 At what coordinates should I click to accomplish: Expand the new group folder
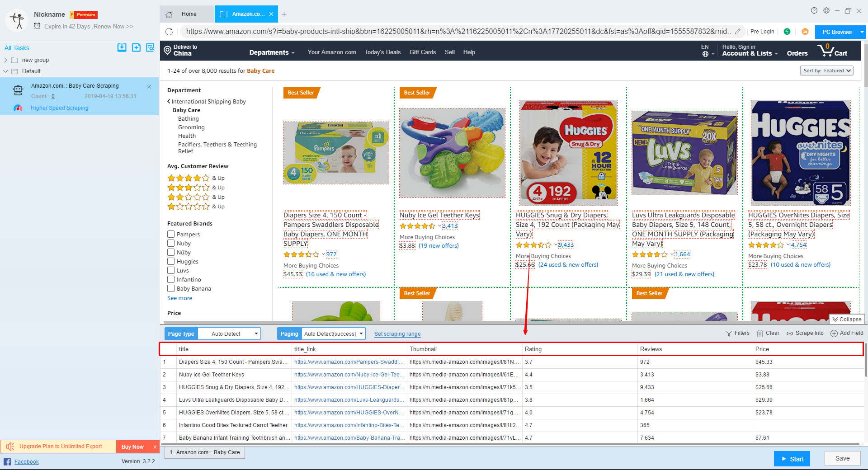pos(5,60)
